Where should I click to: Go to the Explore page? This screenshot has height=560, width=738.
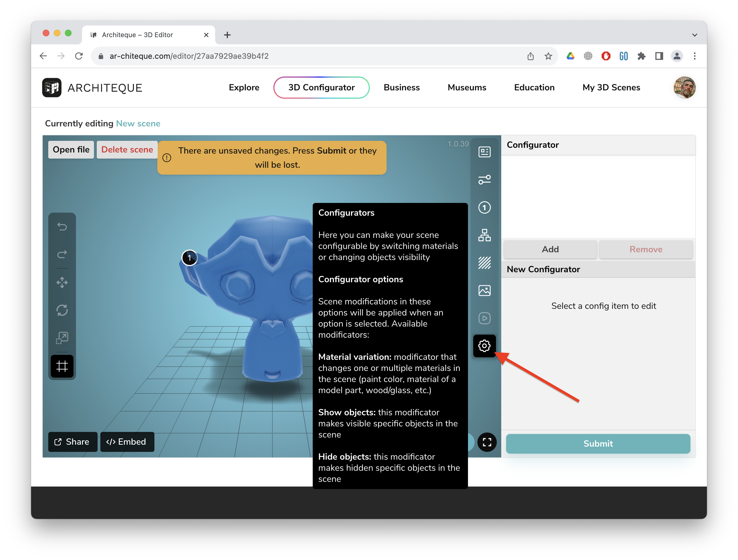[244, 88]
